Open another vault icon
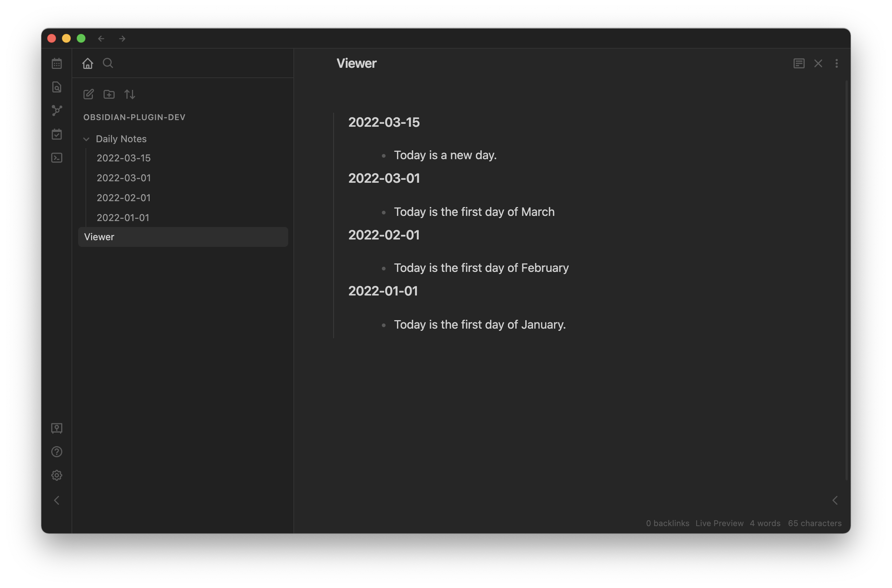Screen dimensions: 892x588 click(57, 428)
